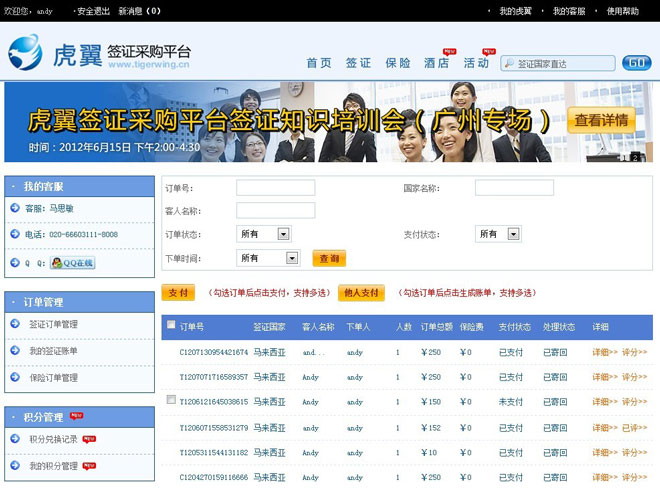Viewport: 660px width, 489px height.
Task: Open 酒店 in main navigation
Action: (x=436, y=63)
